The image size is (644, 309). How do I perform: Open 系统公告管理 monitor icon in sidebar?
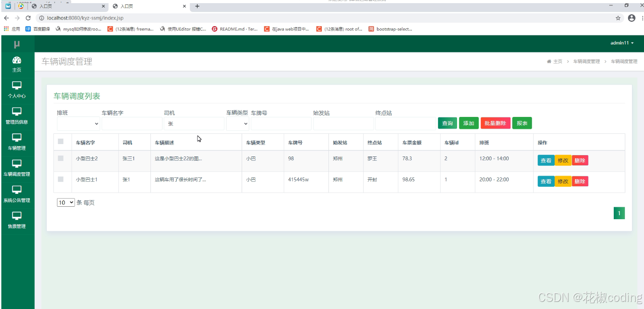point(17,190)
